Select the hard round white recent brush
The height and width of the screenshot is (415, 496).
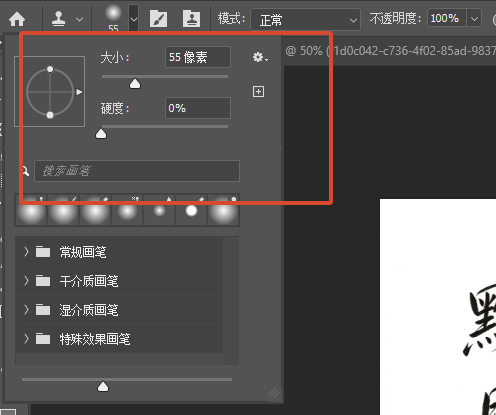(x=191, y=211)
